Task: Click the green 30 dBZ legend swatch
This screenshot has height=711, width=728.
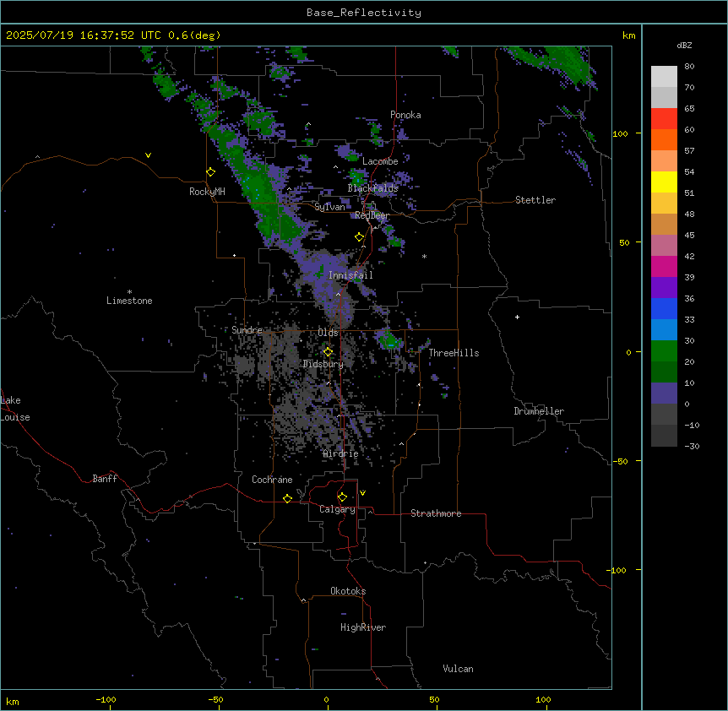Action: pyautogui.click(x=664, y=351)
